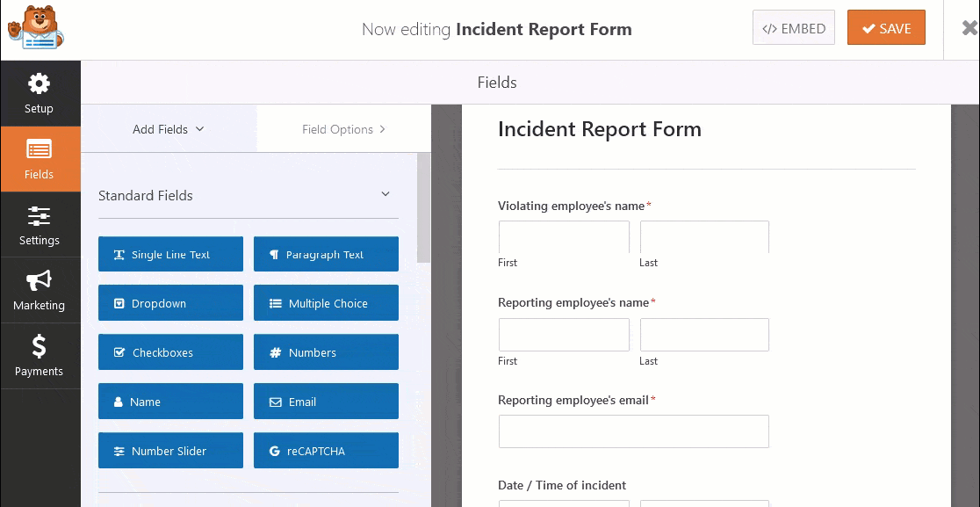Select the Fields panel icon
The width and height of the screenshot is (980, 507).
tap(39, 149)
